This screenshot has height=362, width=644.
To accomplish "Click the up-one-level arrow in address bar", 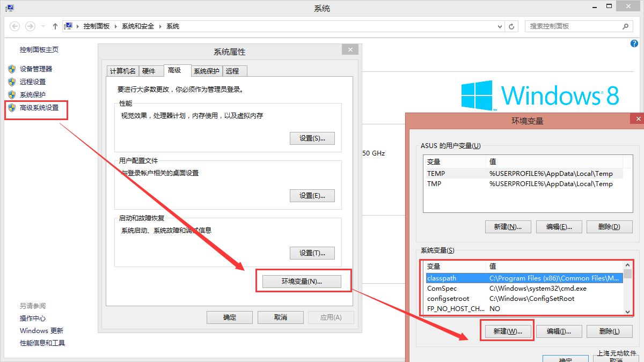I will click(x=55, y=26).
